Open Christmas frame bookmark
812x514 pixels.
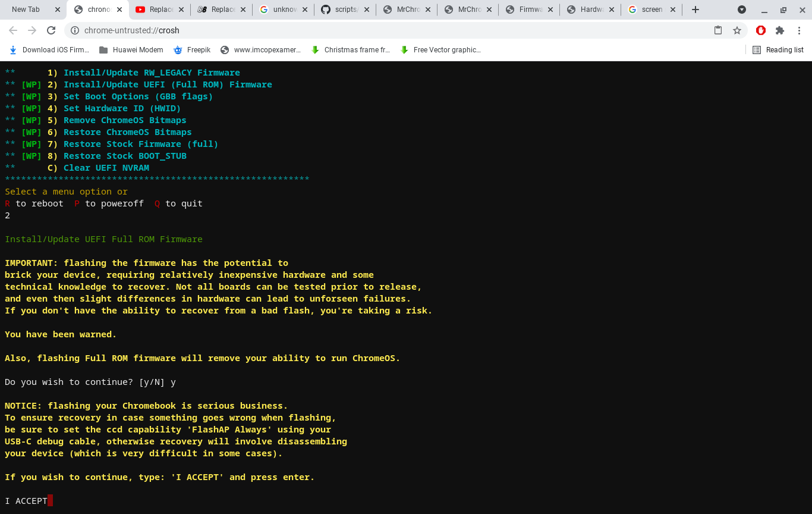tap(351, 50)
